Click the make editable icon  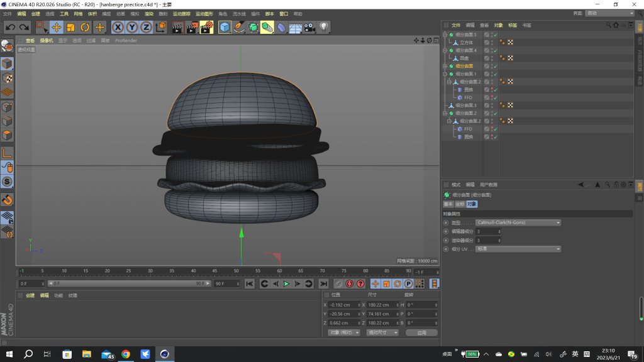pos(7,47)
